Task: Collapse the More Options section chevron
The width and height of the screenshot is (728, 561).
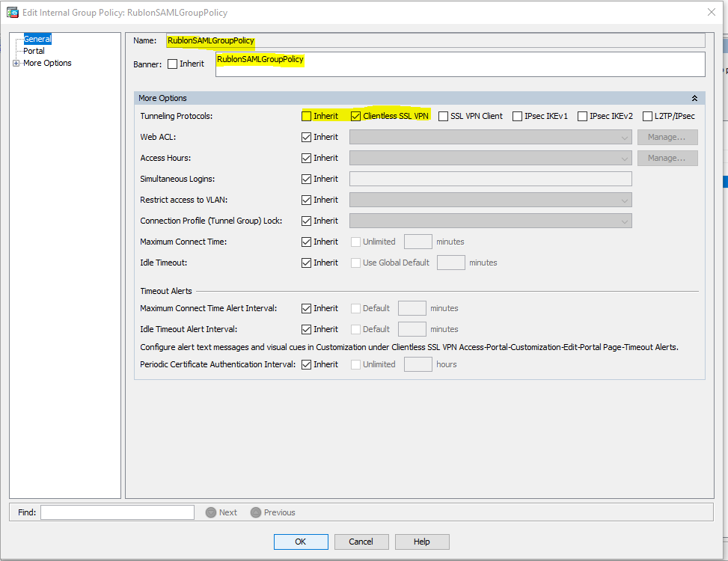Action: point(694,98)
